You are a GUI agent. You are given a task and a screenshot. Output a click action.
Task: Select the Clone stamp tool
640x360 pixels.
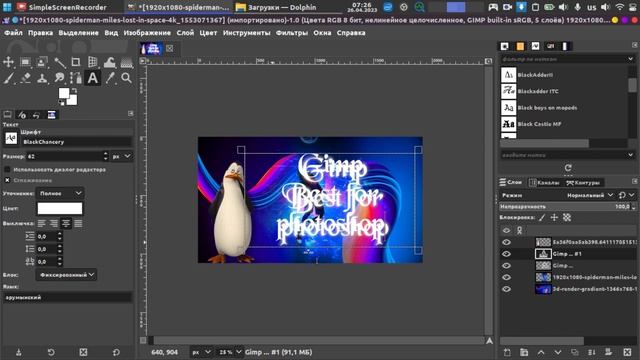tap(42, 78)
